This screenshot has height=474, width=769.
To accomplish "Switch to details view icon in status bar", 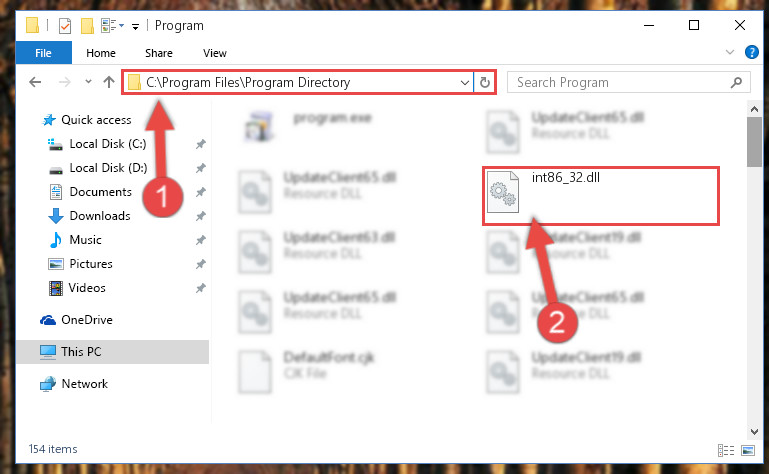I will click(726, 450).
